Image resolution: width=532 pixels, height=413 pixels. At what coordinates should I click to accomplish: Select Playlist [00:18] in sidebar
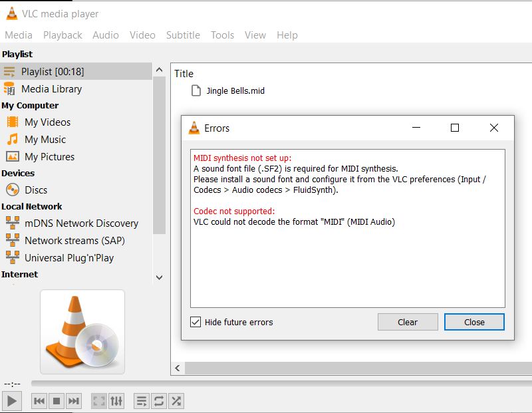tap(76, 71)
